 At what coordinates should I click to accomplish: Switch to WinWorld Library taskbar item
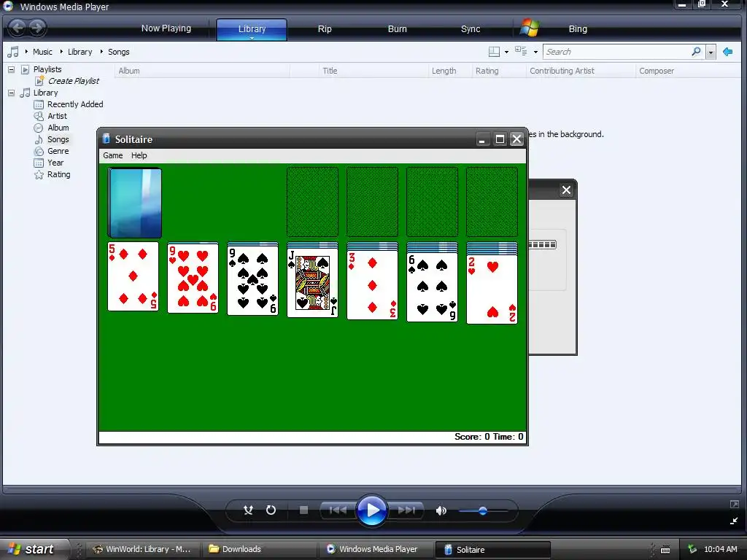(x=142, y=549)
